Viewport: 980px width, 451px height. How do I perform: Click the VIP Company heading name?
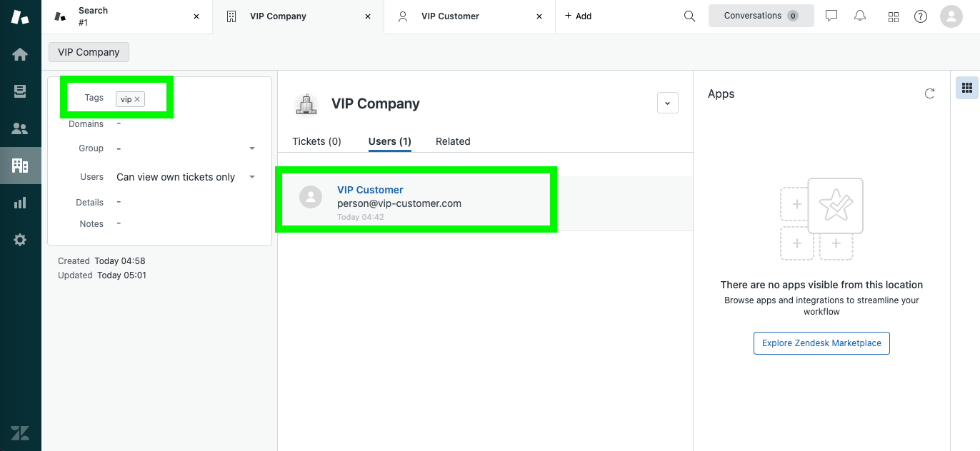pos(375,103)
